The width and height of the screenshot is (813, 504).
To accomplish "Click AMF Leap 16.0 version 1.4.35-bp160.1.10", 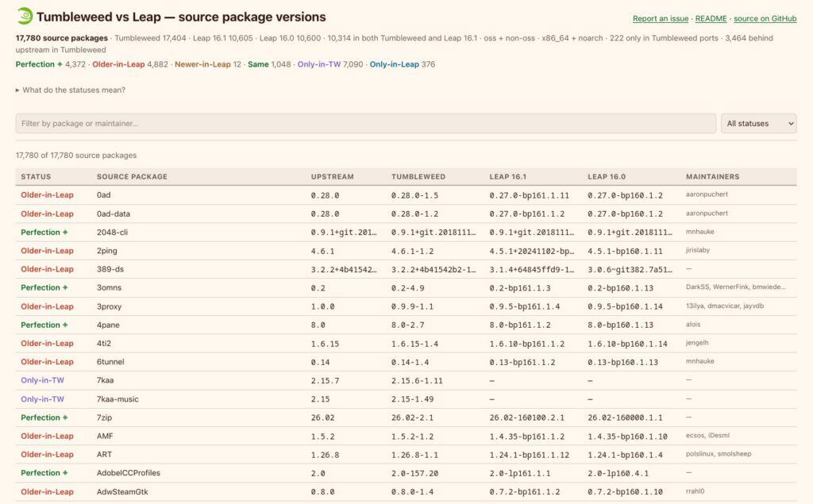I will point(627,437).
